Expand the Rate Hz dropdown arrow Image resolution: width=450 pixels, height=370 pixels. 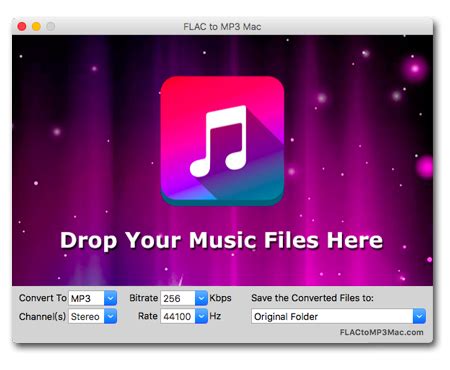[x=201, y=316]
